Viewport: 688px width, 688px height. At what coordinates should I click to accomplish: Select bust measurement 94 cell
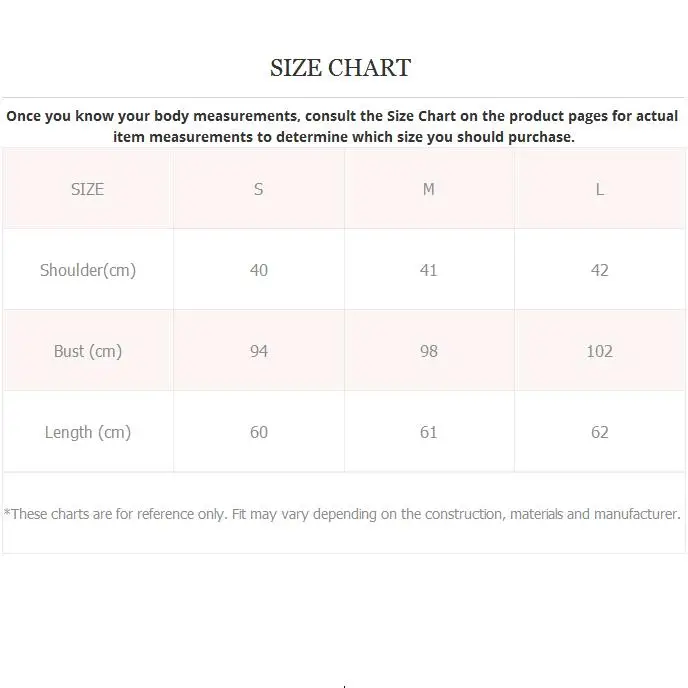point(258,351)
